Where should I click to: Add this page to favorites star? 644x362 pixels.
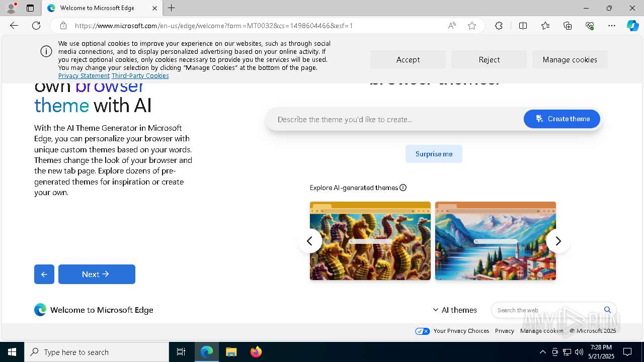472,26
